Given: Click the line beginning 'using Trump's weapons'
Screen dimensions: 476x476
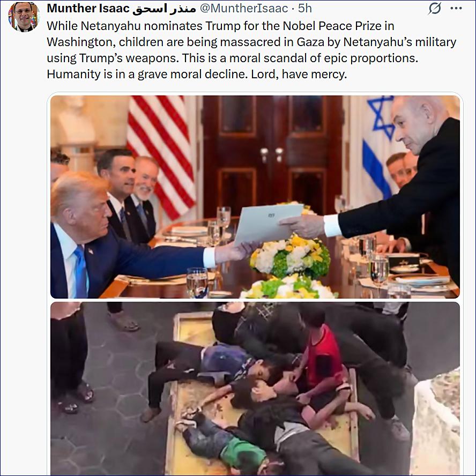Looking at the screenshot, I should (233, 58).
